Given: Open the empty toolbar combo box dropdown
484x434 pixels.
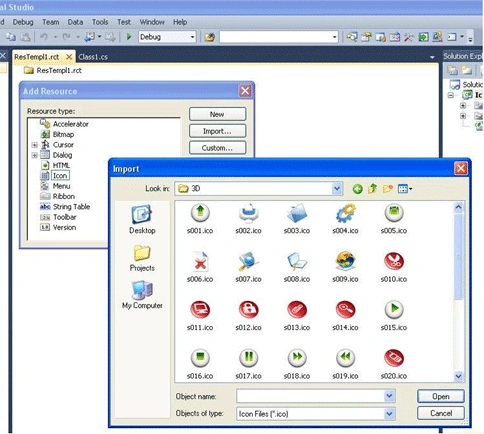Looking at the screenshot, I should [x=334, y=37].
